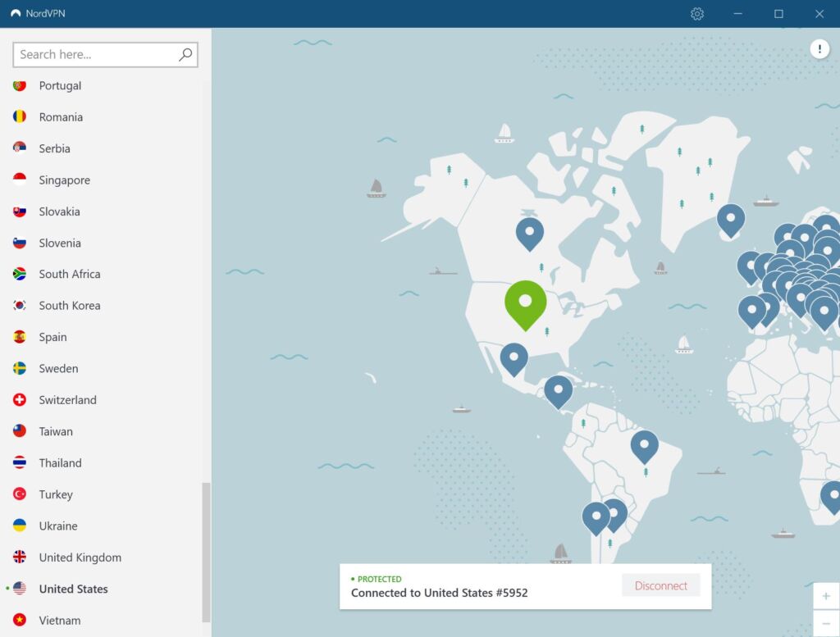
Task: Zoom out the map with minus button
Action: 826,623
